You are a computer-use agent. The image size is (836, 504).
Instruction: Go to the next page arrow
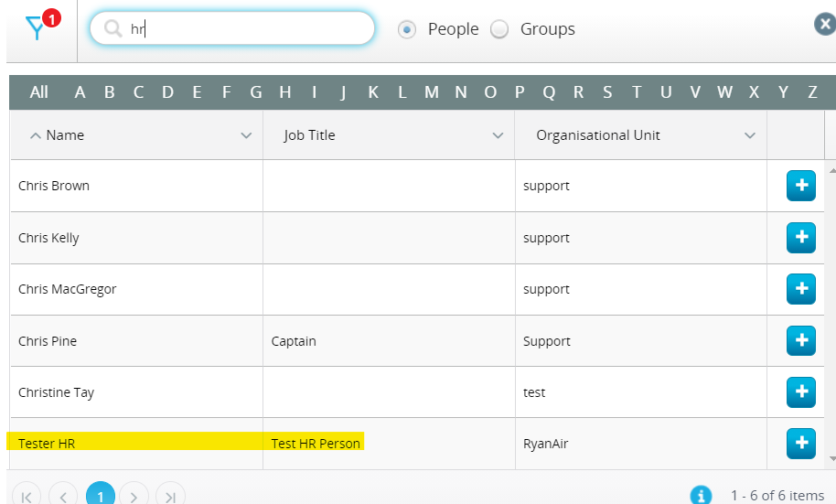point(134,496)
